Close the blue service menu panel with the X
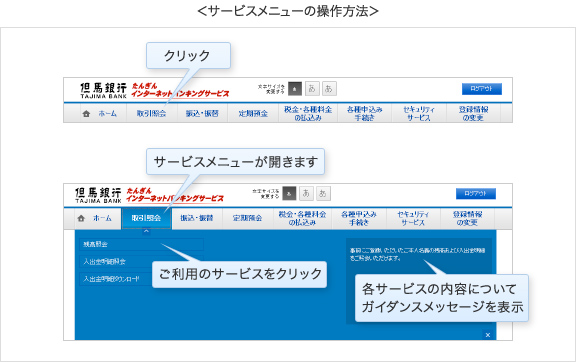Screen dimensions: 576x362 pyautogui.click(x=488, y=335)
